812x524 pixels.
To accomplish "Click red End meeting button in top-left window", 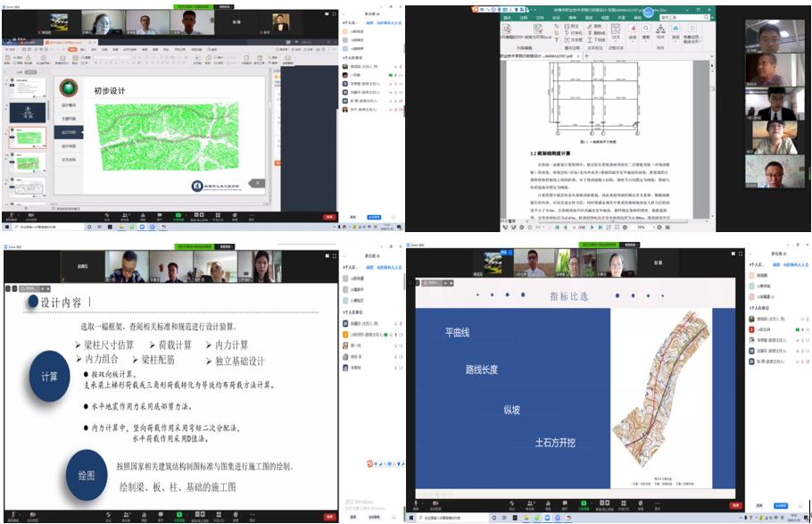I will [328, 216].
